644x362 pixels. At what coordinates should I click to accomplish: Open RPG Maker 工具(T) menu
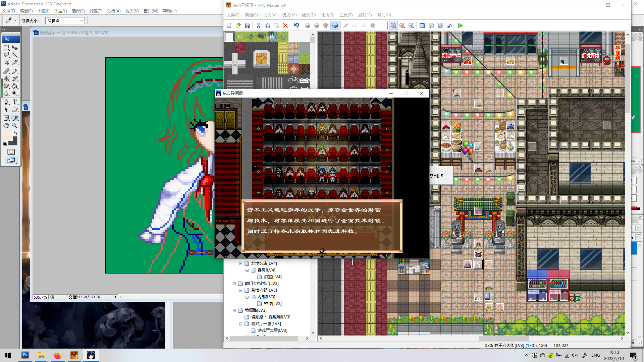(x=346, y=15)
